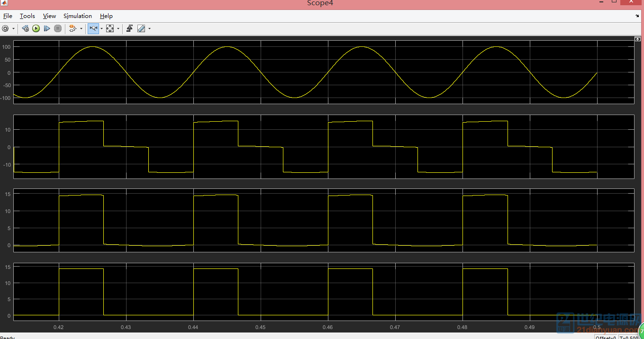Open scope configuration properties gear
Viewport: 644px width, 339px height.
click(x=6, y=28)
